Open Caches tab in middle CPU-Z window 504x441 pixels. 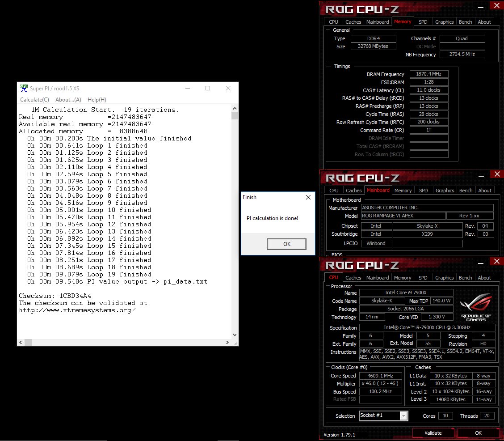tap(354, 191)
